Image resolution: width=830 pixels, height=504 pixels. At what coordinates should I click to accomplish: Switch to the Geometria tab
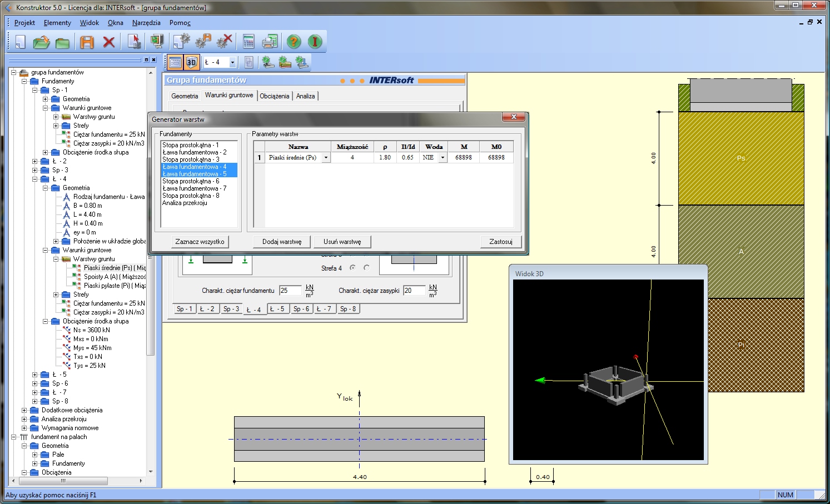(185, 96)
